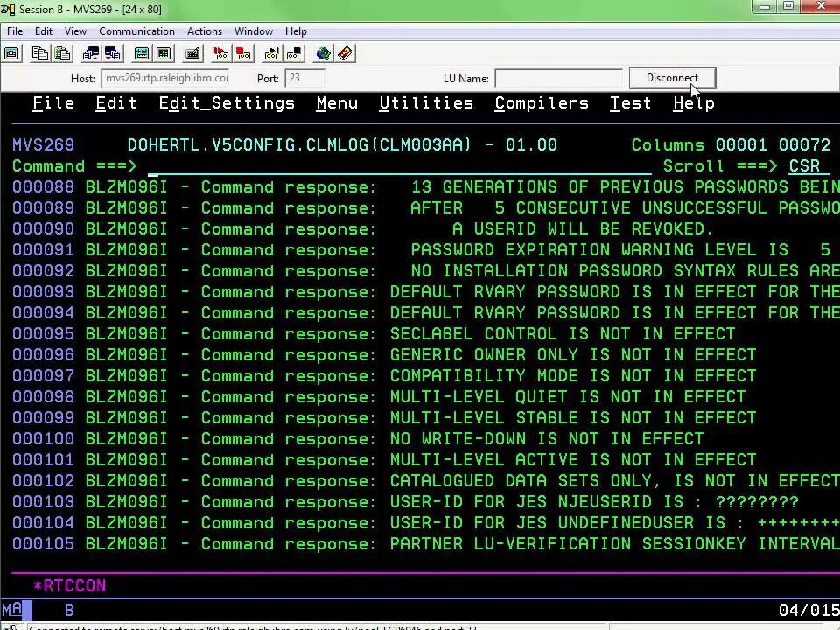Copy the selected screen text
The width and height of the screenshot is (840, 630).
click(39, 53)
